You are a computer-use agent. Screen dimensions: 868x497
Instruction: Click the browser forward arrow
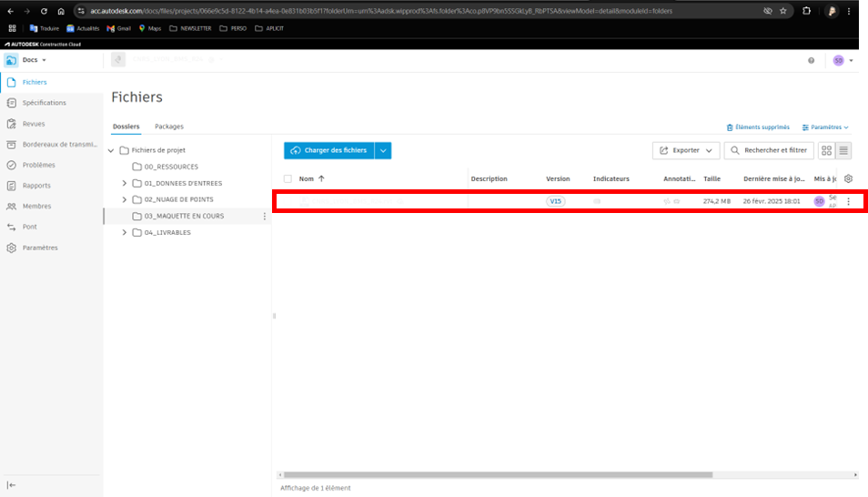(26, 11)
